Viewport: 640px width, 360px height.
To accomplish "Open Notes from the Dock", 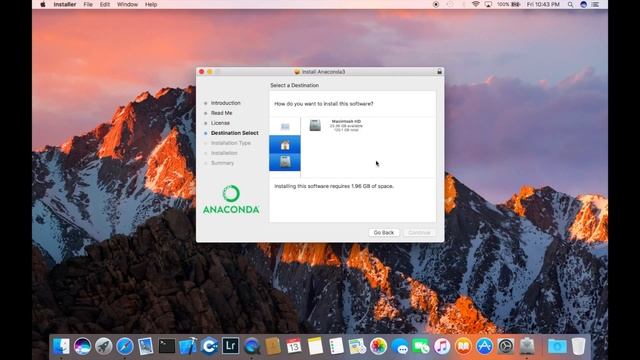I will pyautogui.click(x=315, y=347).
